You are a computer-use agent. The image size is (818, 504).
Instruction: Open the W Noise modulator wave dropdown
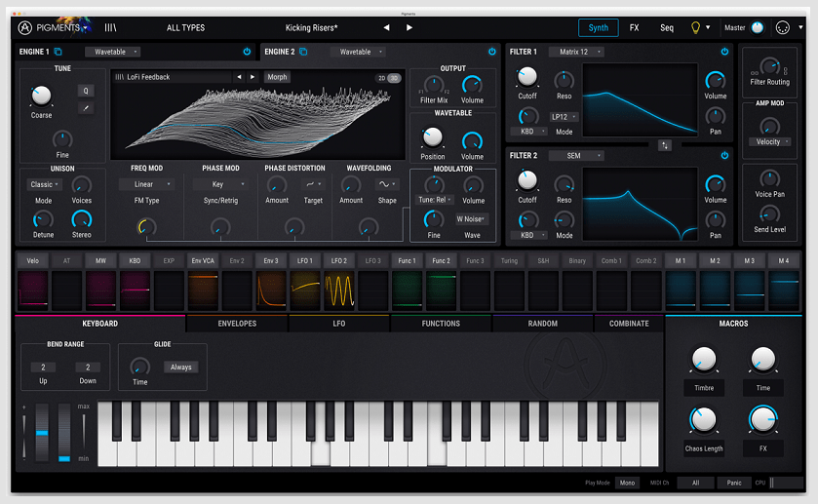[472, 219]
